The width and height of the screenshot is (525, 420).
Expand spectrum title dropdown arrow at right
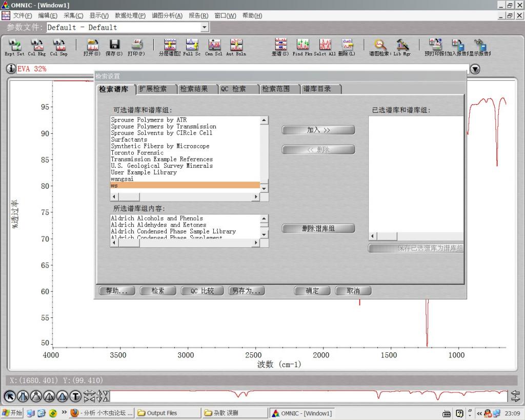click(475, 69)
